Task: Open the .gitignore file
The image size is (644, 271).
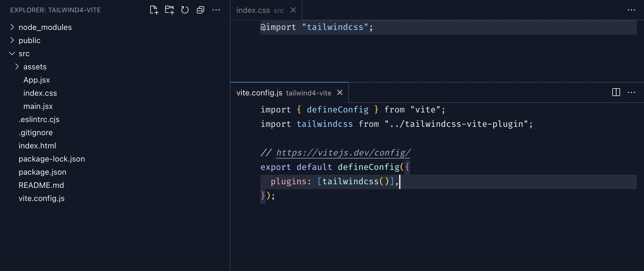Action: 36,133
